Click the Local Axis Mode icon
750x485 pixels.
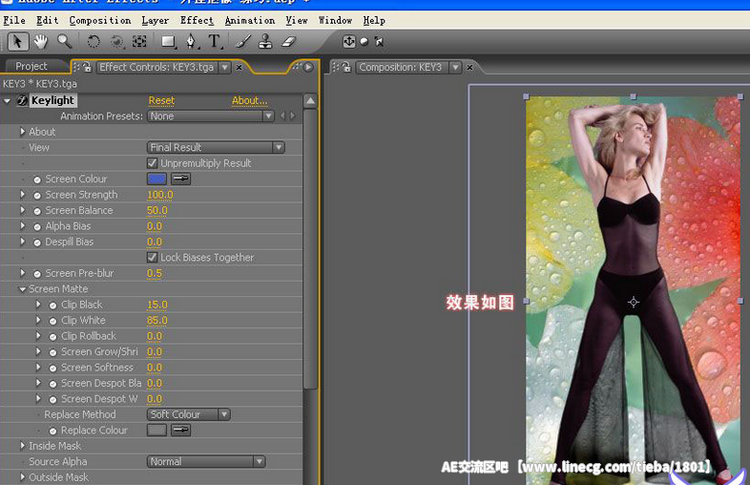tap(349, 42)
